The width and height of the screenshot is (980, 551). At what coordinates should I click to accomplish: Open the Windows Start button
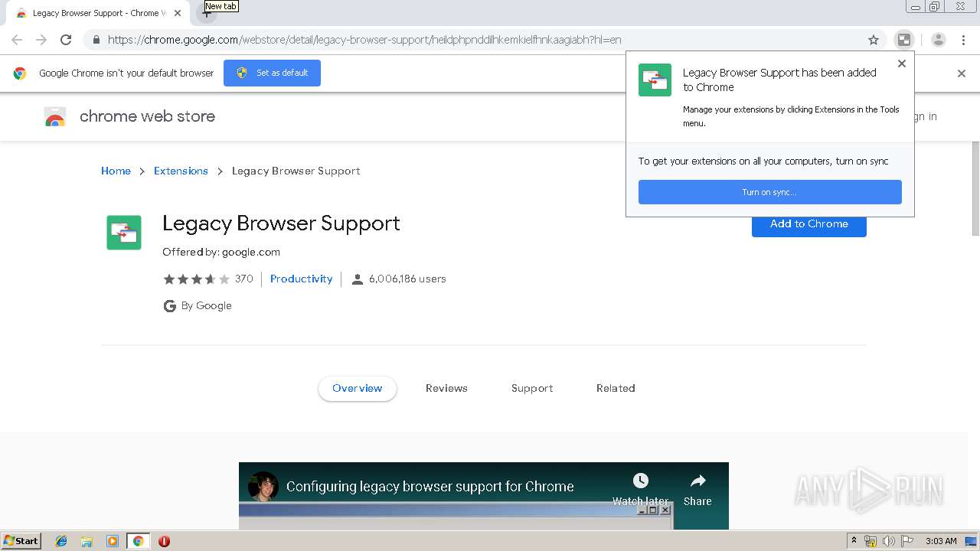tap(21, 540)
